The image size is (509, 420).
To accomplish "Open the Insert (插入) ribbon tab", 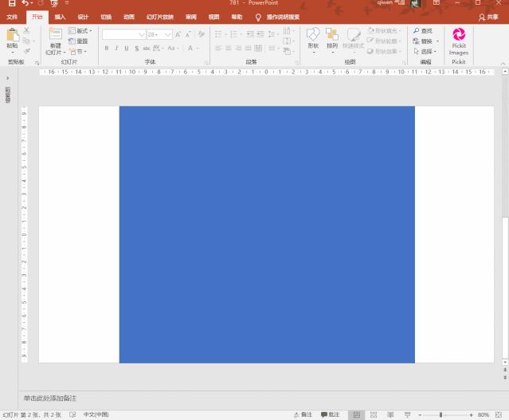I will tap(60, 17).
